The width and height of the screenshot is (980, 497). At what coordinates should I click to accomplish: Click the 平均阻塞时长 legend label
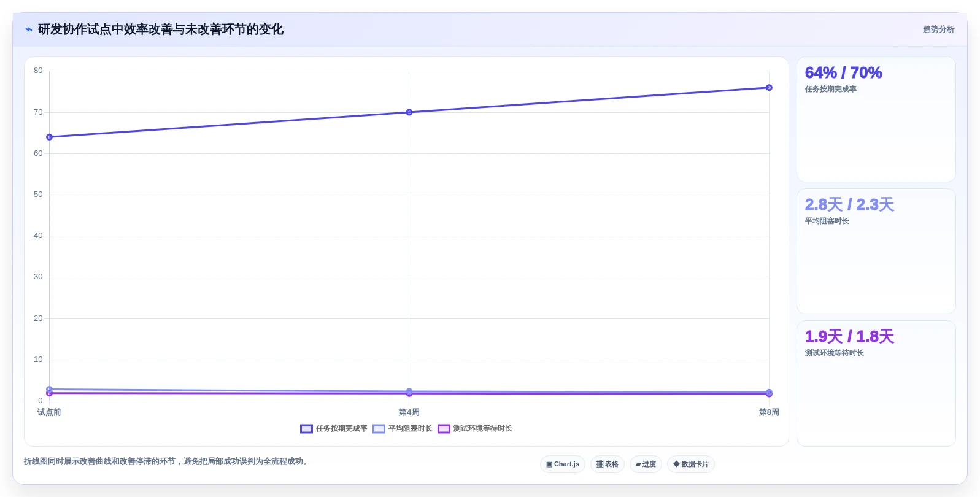click(411, 429)
